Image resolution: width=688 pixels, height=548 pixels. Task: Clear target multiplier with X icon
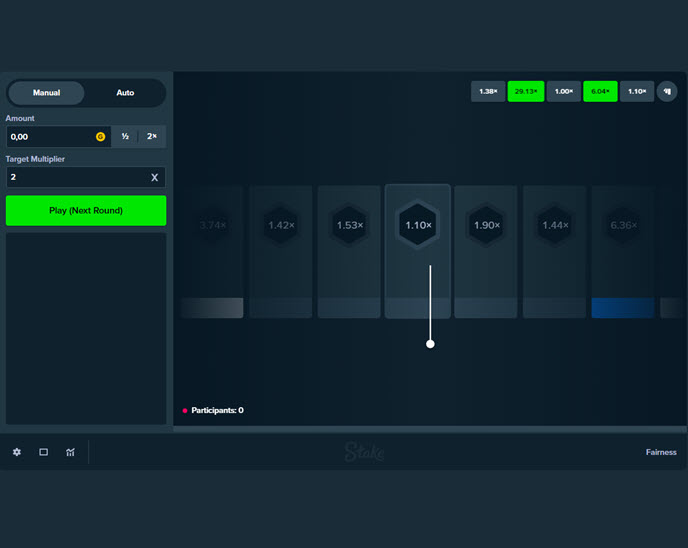[154, 177]
